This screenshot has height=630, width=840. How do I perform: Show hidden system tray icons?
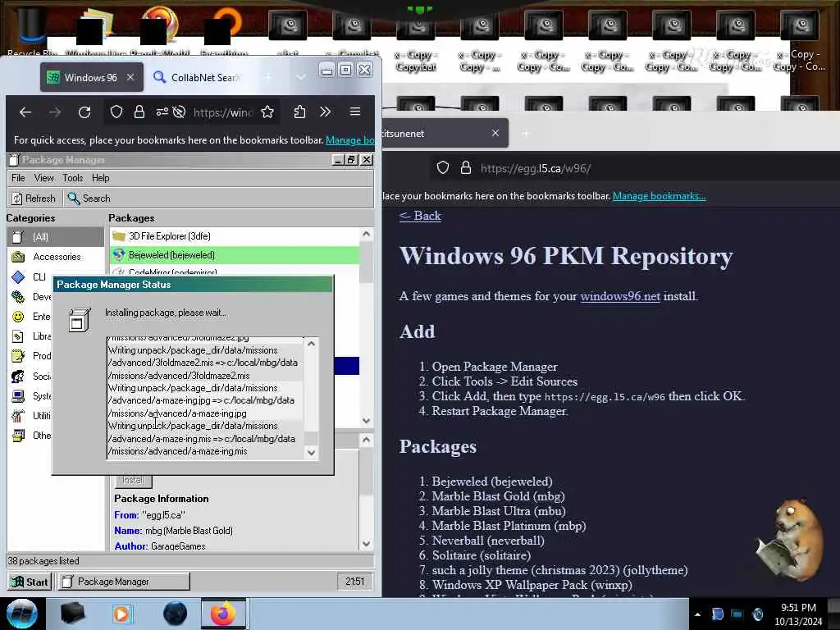point(697,614)
